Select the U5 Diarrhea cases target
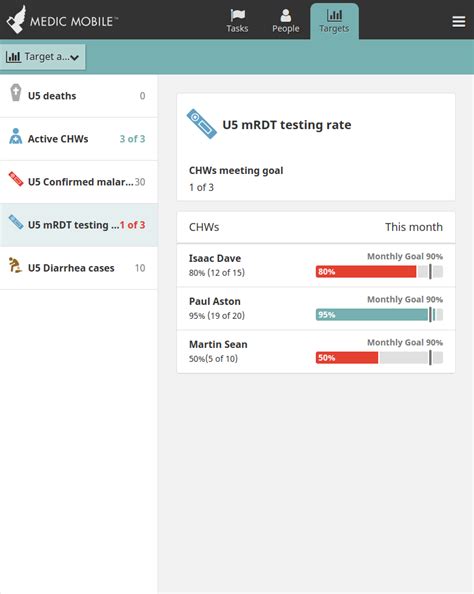This screenshot has width=474, height=594. point(79,268)
